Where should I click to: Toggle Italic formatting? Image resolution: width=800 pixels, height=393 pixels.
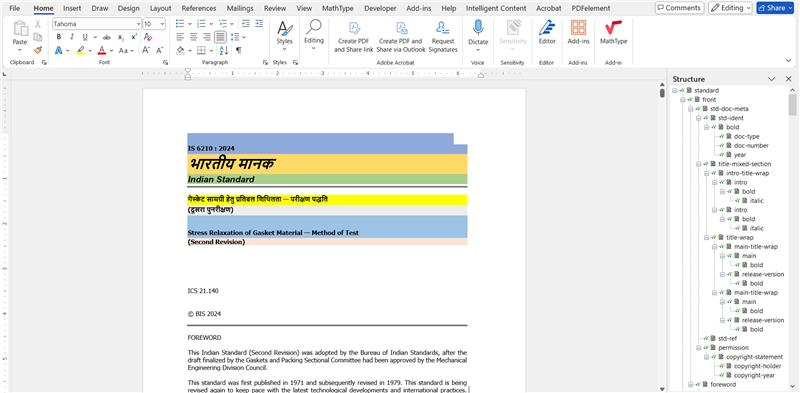click(71, 37)
